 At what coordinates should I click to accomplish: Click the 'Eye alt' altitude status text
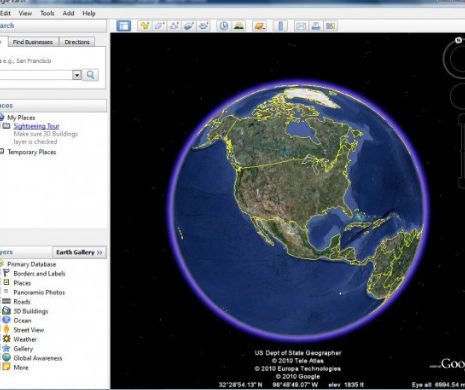point(438,385)
